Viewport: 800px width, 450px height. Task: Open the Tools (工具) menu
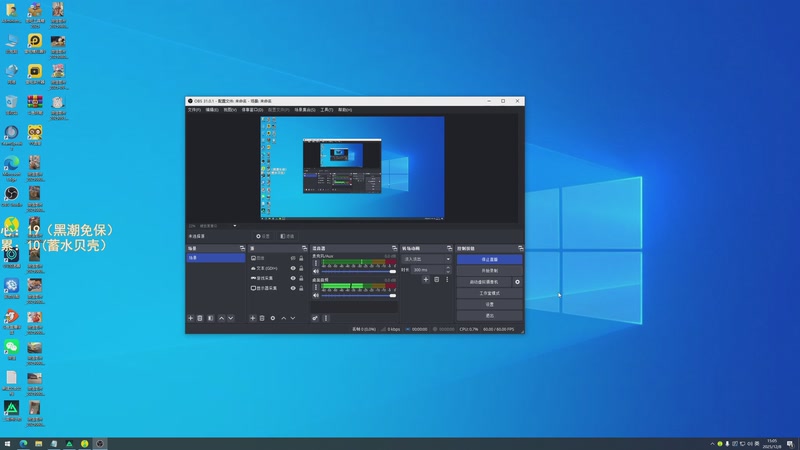[327, 110]
